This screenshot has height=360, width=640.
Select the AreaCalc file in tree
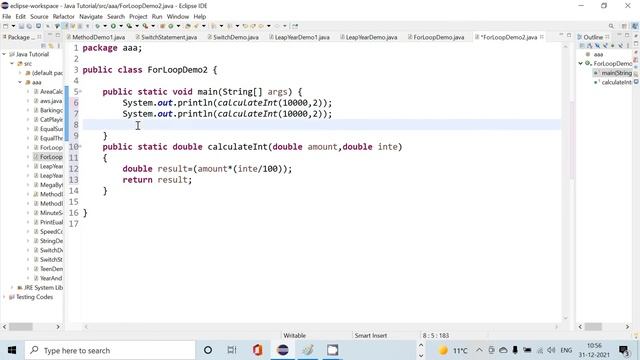pos(51,91)
